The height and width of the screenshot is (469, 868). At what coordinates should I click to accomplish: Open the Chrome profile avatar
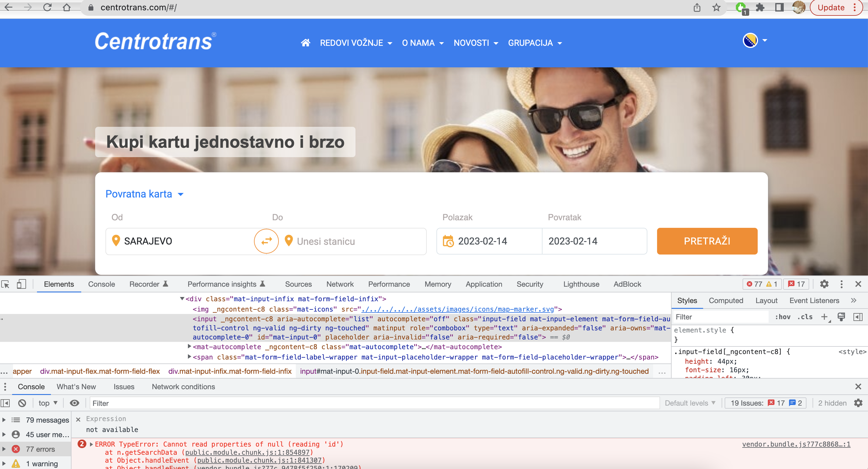(x=799, y=7)
